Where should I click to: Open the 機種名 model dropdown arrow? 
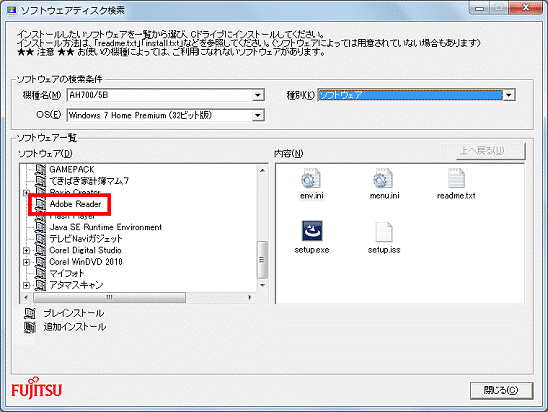click(258, 95)
